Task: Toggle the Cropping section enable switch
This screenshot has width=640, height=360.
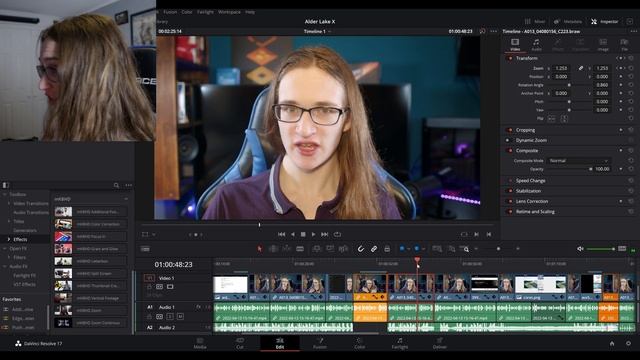Action: 510,130
